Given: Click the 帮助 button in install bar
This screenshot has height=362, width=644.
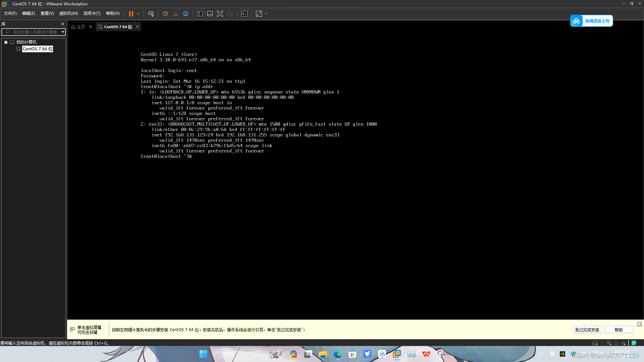Looking at the screenshot, I should [x=619, y=330].
